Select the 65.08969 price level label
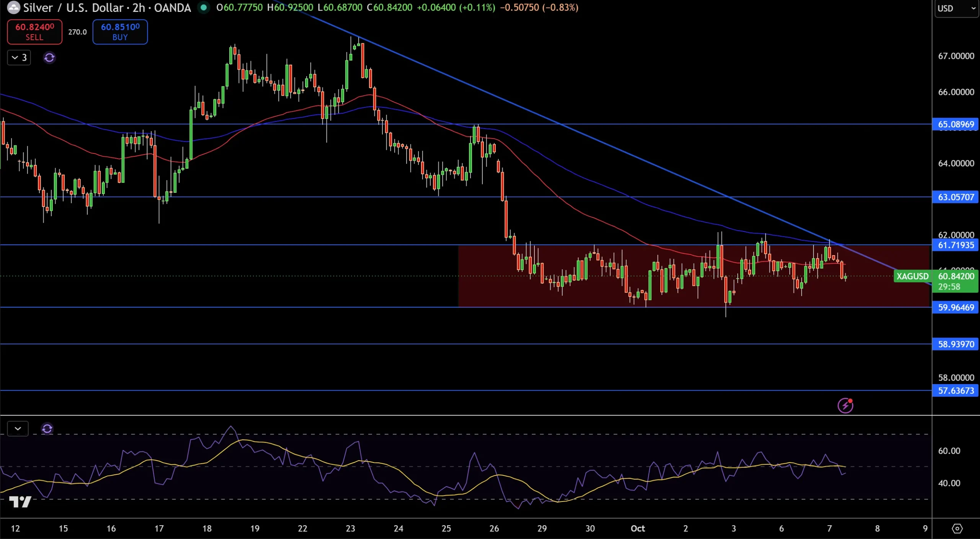 click(955, 124)
